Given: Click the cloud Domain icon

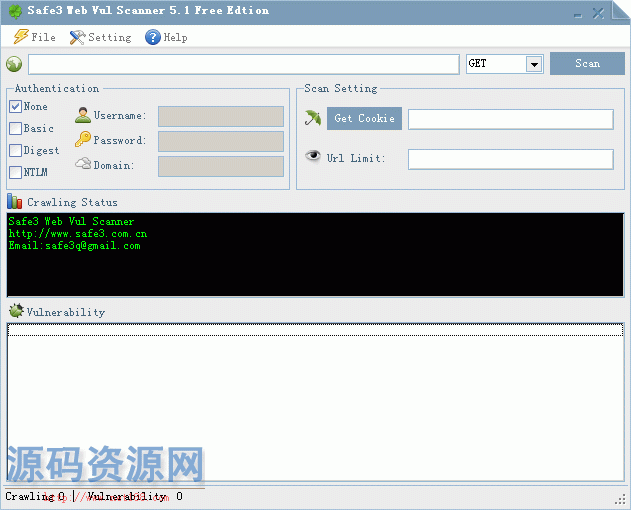Looking at the screenshot, I should click(83, 163).
